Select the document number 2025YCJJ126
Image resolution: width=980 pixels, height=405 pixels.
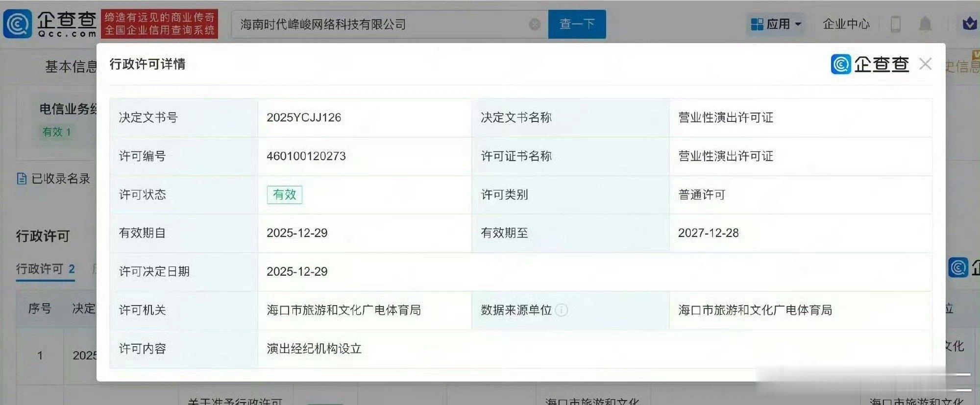point(304,118)
